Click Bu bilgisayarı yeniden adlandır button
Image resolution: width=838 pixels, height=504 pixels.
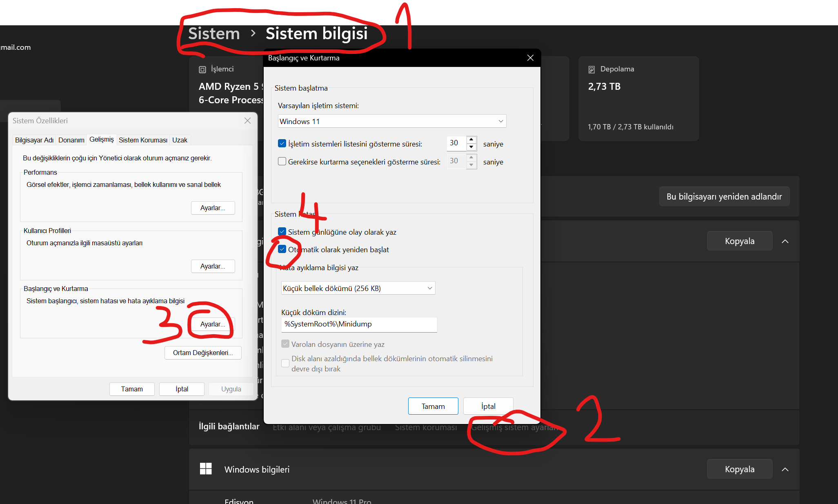pyautogui.click(x=724, y=196)
